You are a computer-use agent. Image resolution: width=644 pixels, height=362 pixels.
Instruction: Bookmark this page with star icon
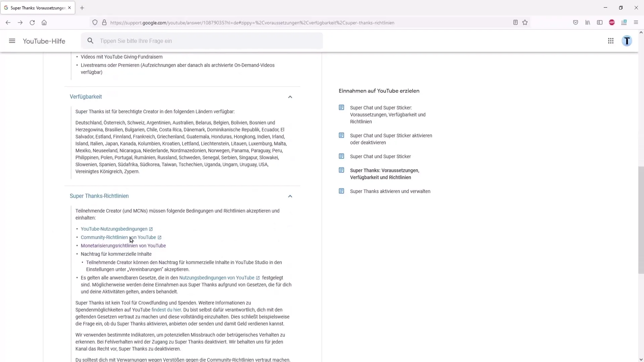tap(525, 22)
